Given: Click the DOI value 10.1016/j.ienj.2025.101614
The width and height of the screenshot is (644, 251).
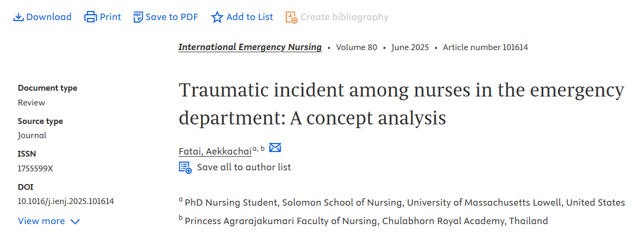Looking at the screenshot, I should coord(66,201).
